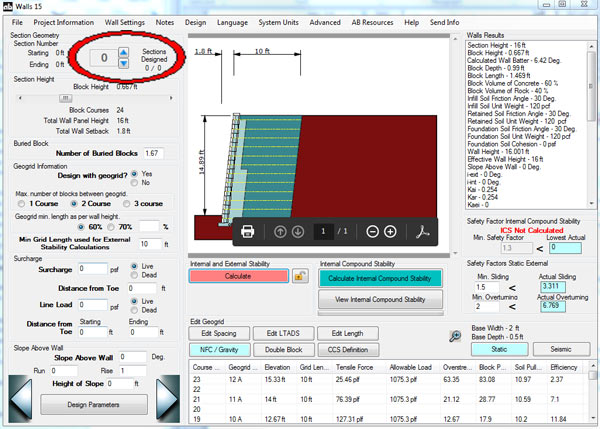Increase section number with blue up arrow
The image size is (600, 429).
point(124,52)
